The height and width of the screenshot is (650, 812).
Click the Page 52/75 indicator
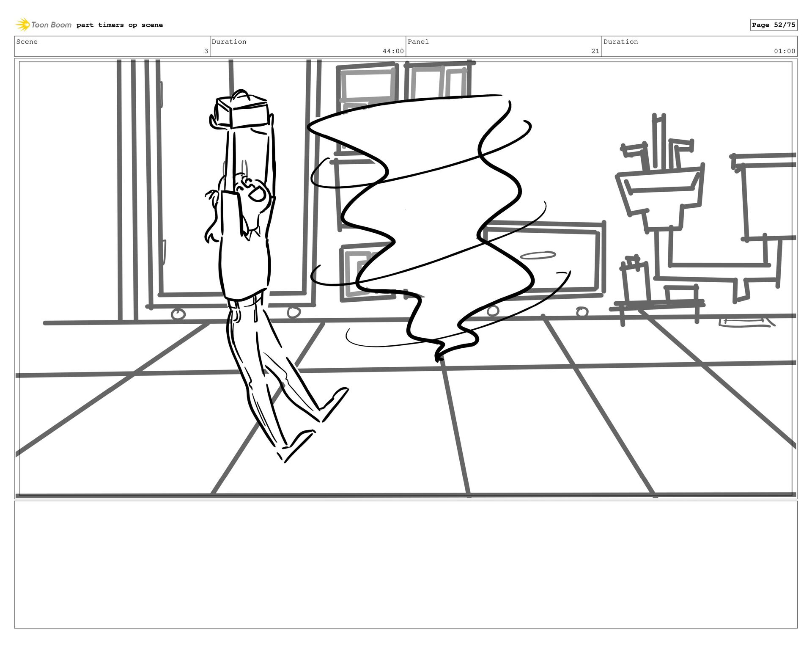click(x=774, y=25)
